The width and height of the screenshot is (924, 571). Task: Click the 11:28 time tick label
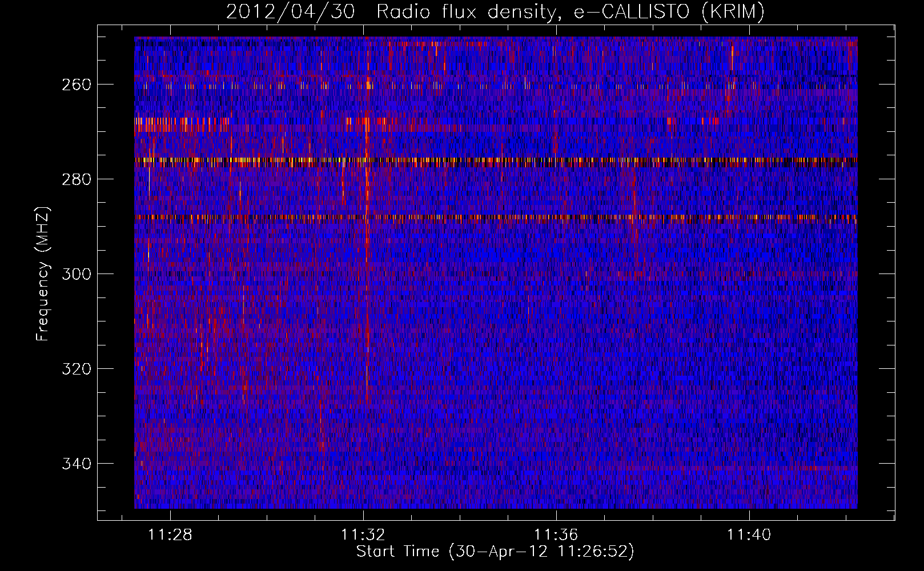(x=170, y=534)
